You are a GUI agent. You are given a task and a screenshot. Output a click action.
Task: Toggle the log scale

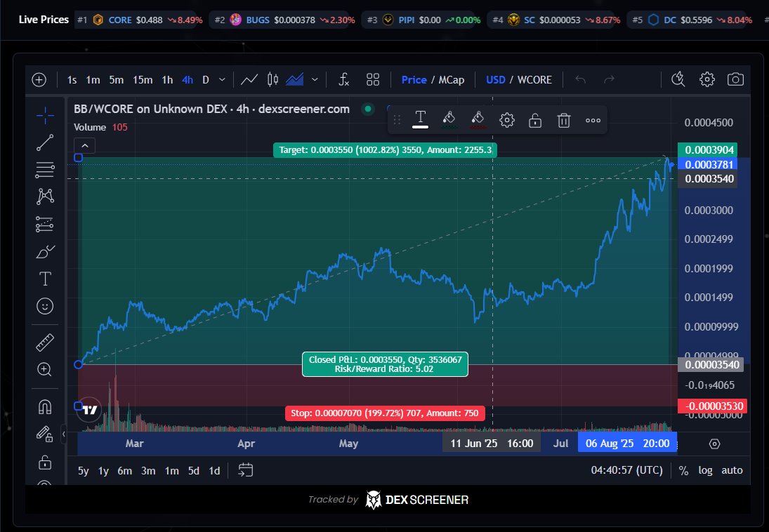[705, 470]
